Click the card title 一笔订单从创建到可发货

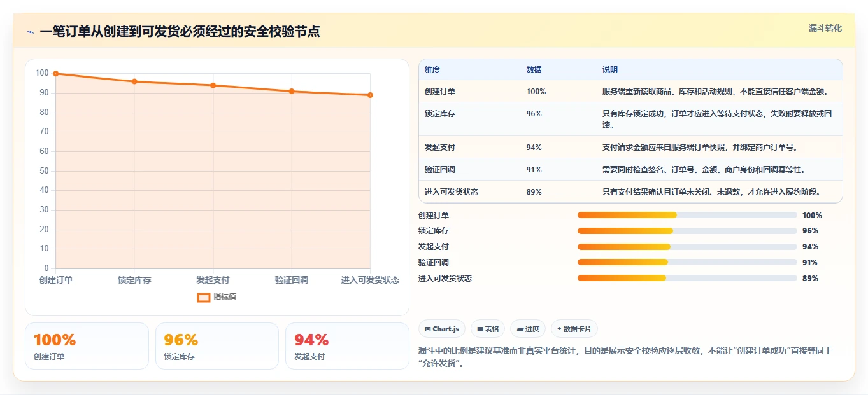pyautogui.click(x=180, y=32)
